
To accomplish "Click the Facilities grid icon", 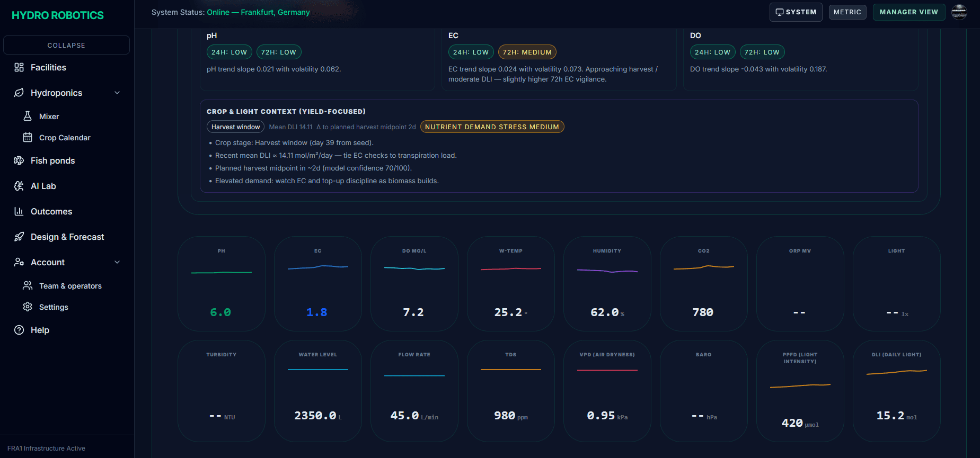I will pyautogui.click(x=19, y=67).
